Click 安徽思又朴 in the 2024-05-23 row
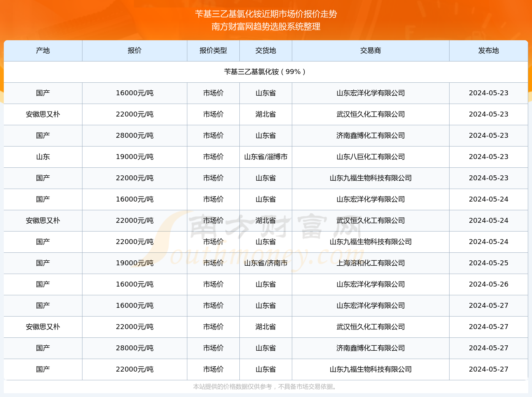This screenshot has width=532, height=397. click(x=43, y=114)
